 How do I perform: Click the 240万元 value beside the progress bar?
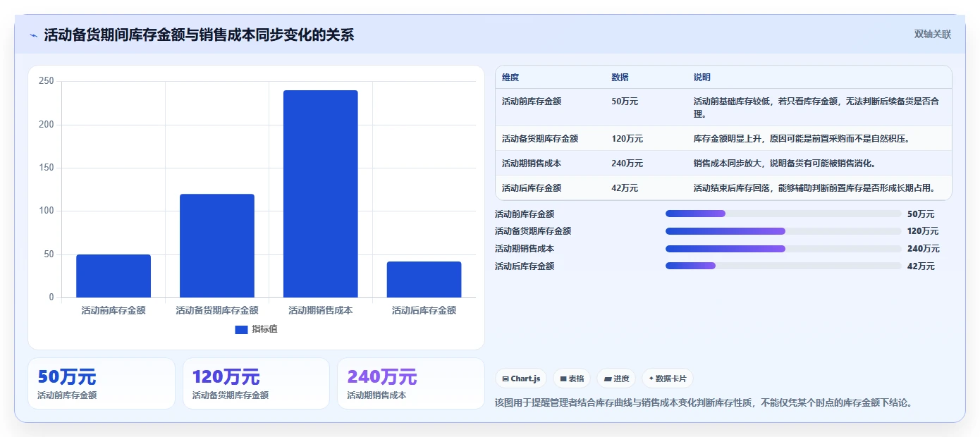pyautogui.click(x=924, y=249)
